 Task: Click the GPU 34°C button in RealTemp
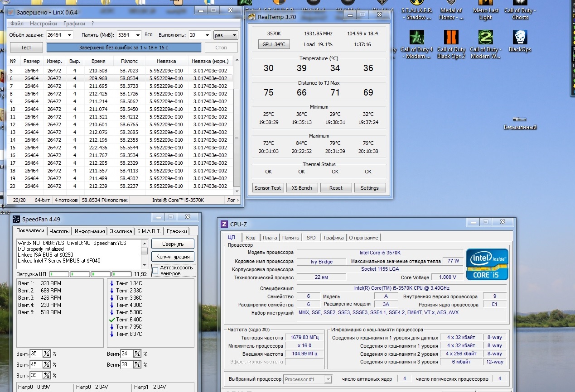pos(274,44)
